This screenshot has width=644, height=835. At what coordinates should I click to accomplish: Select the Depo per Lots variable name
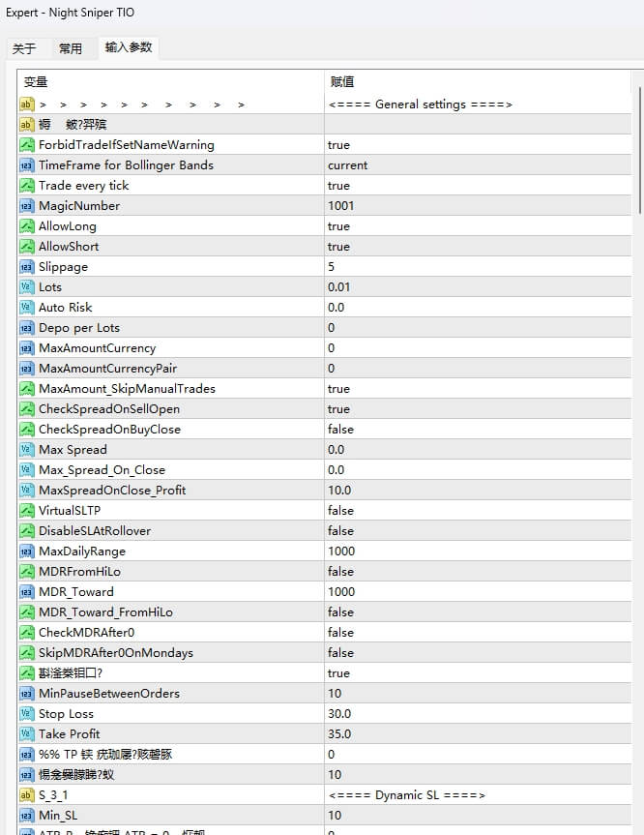tap(78, 327)
